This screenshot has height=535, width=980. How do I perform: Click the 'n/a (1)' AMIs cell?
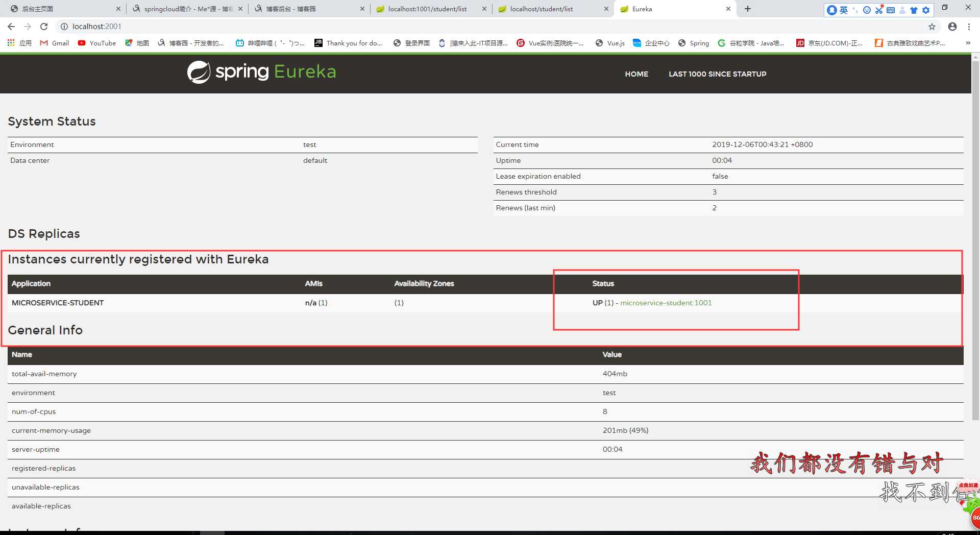coord(316,303)
